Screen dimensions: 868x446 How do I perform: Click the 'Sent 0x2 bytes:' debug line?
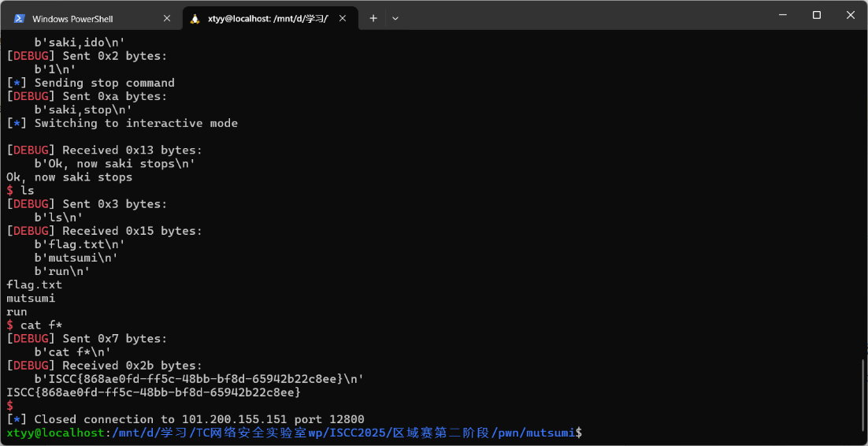pos(87,56)
